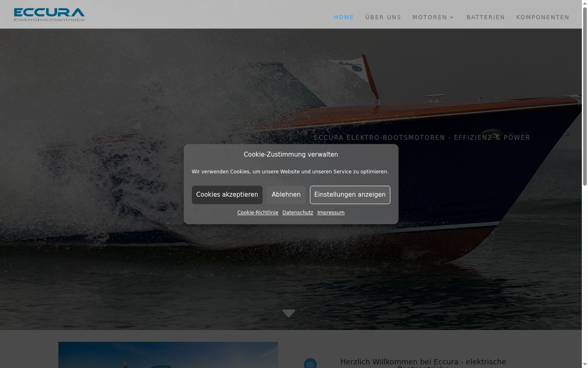The width and height of the screenshot is (588, 368).
Task: Decline cookies with the Ablehnen button
Action: click(286, 195)
